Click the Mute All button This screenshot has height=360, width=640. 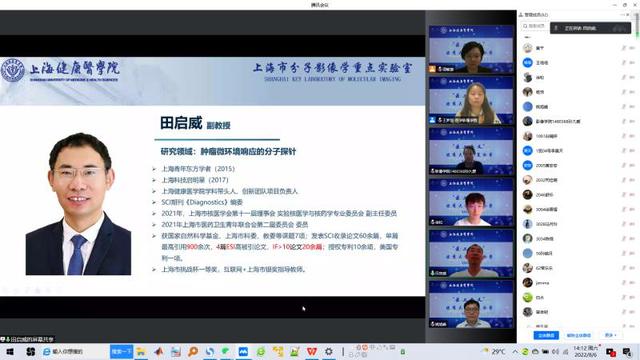pyautogui.click(x=546, y=335)
